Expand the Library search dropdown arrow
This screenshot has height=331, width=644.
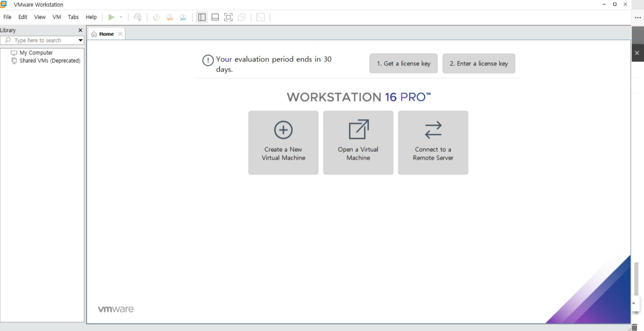click(x=80, y=40)
